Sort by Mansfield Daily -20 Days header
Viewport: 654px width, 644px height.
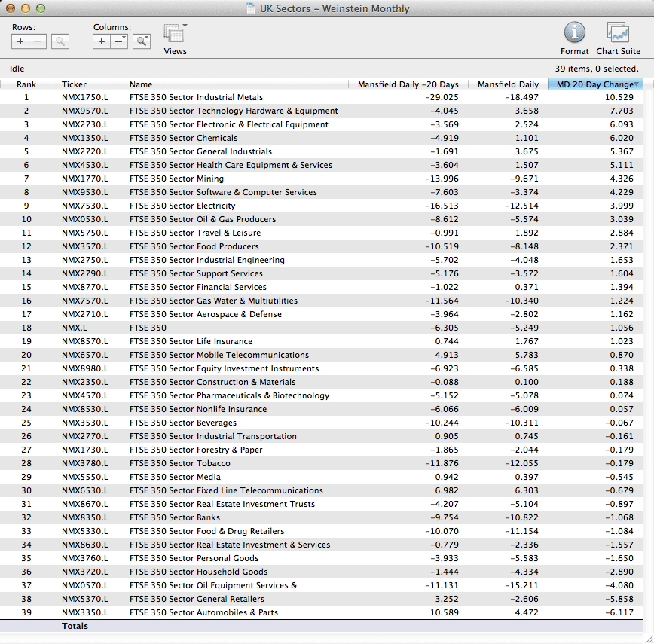[x=408, y=84]
